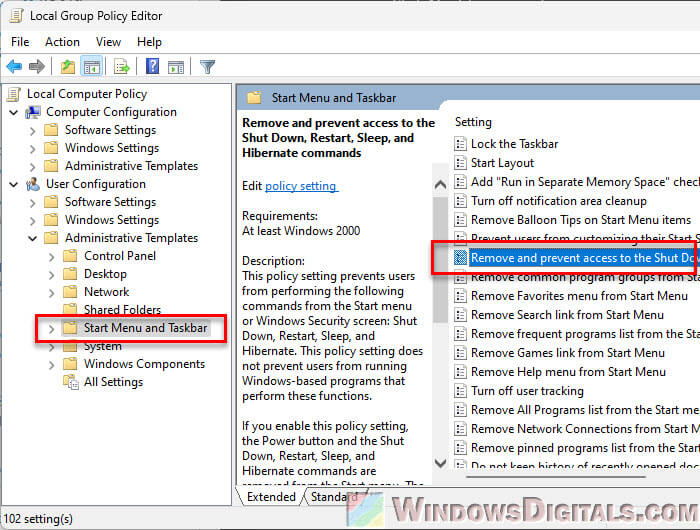Click description pane scroll down arrow
The image size is (700, 530).
pyautogui.click(x=440, y=463)
